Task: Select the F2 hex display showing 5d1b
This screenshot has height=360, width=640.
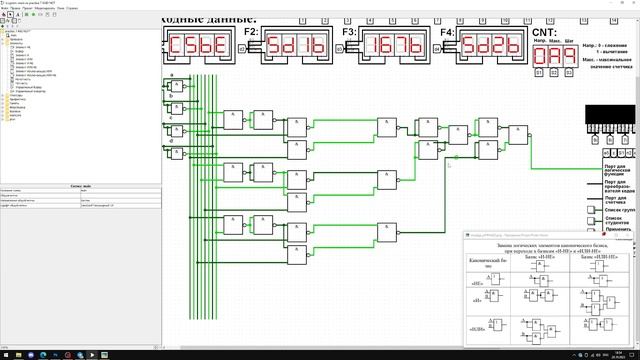Action: (x=297, y=45)
